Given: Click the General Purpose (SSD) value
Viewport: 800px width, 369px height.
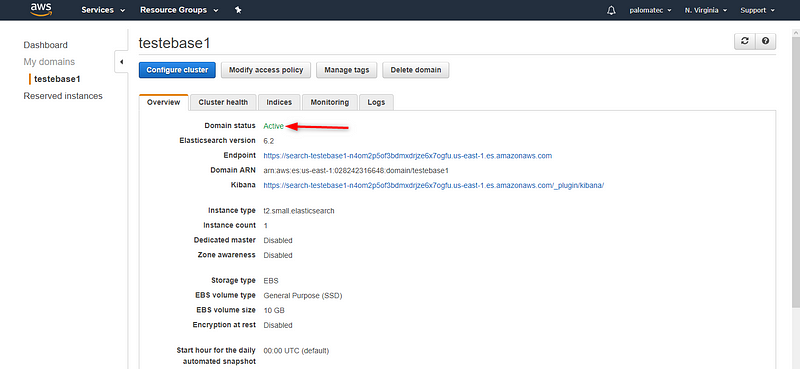Looking at the screenshot, I should click(x=303, y=296).
